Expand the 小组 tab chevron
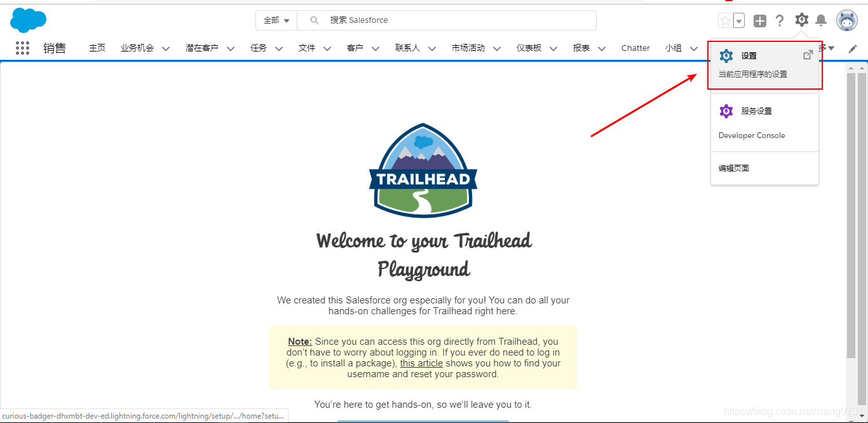This screenshot has width=868, height=423. click(694, 48)
